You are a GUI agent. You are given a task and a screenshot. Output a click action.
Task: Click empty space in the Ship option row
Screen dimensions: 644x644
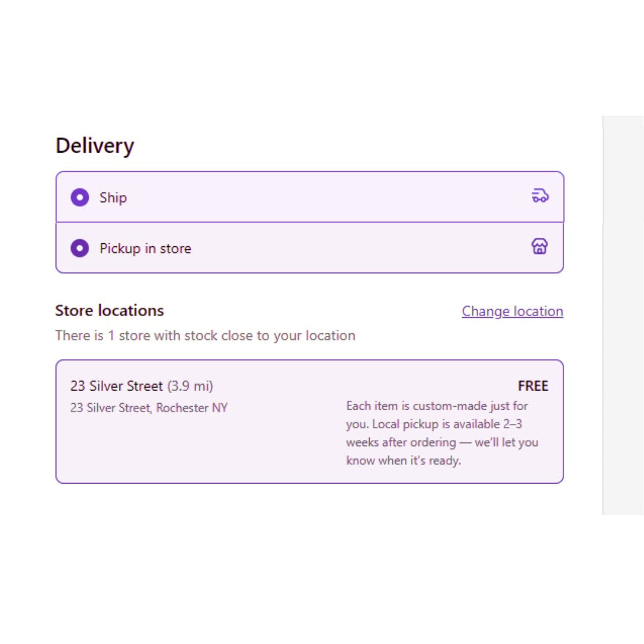[x=328, y=197]
